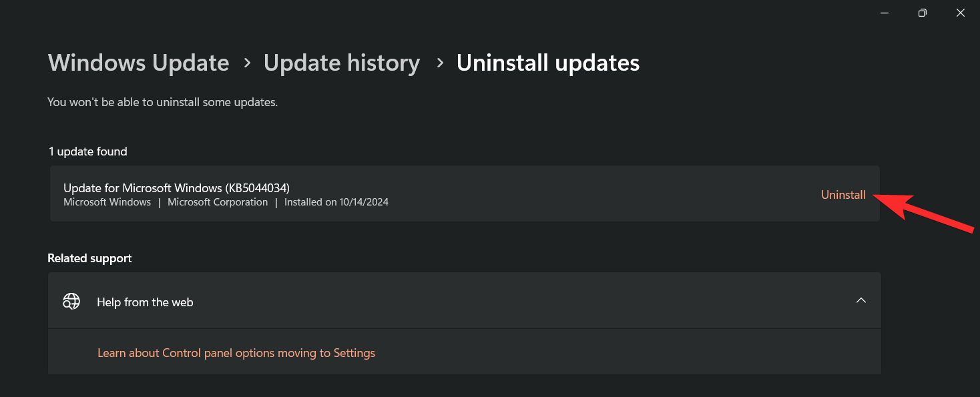Click the Related support heading
This screenshot has width=980, height=397.
[89, 258]
